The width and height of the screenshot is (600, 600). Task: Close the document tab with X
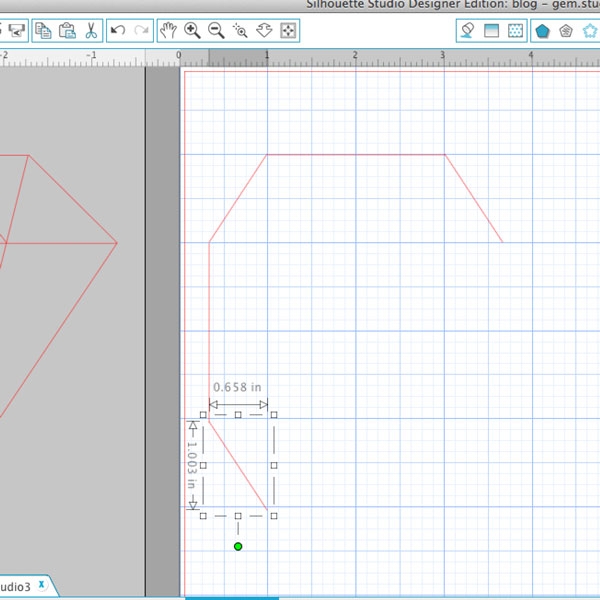(41, 584)
